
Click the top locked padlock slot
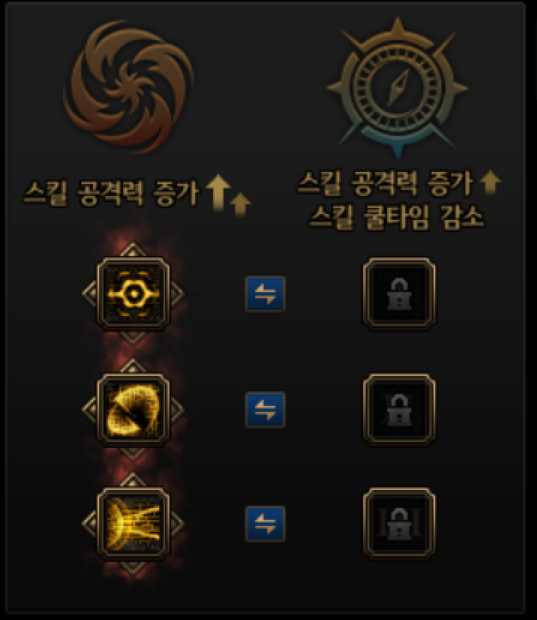[x=399, y=294]
